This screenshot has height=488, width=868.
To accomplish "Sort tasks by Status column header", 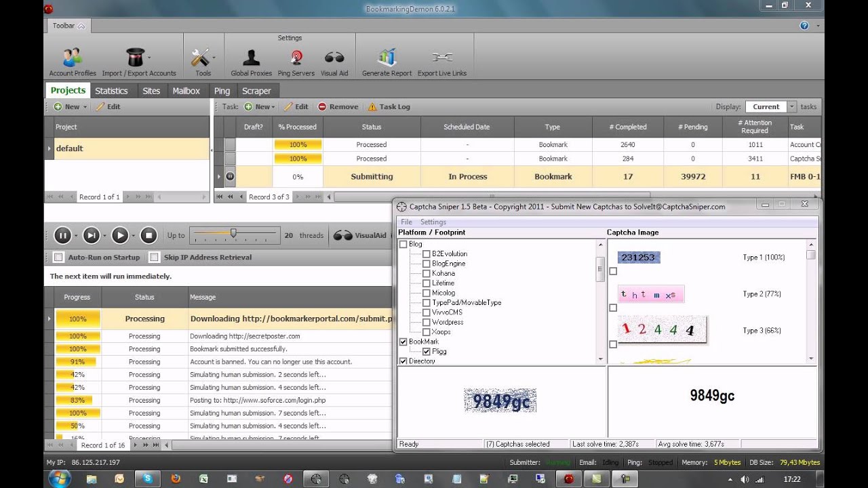I will click(372, 127).
